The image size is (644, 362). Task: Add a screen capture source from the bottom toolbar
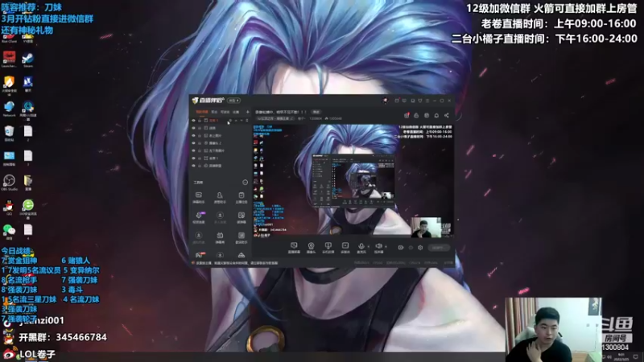[x=294, y=248]
